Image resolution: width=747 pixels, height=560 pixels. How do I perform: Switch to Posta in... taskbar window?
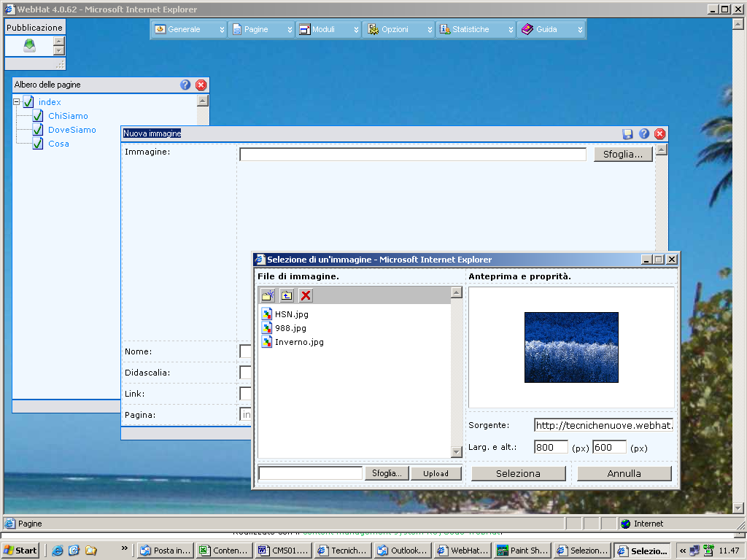pyautogui.click(x=166, y=551)
